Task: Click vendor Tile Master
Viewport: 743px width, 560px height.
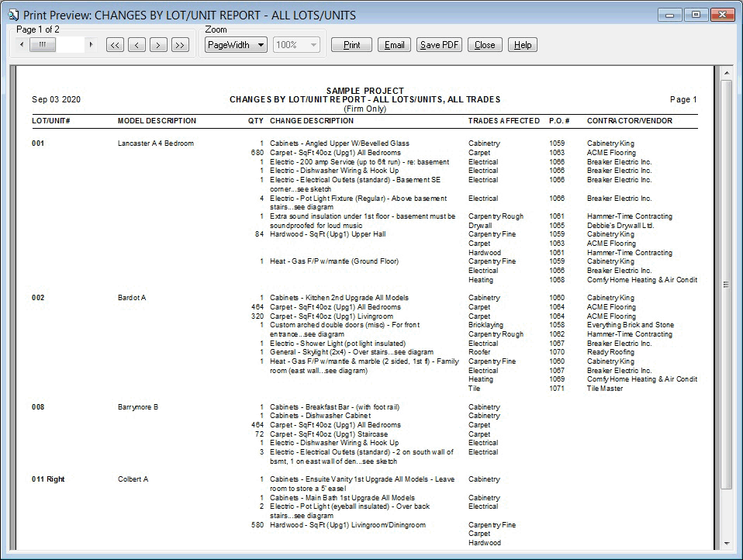Action: tap(605, 389)
